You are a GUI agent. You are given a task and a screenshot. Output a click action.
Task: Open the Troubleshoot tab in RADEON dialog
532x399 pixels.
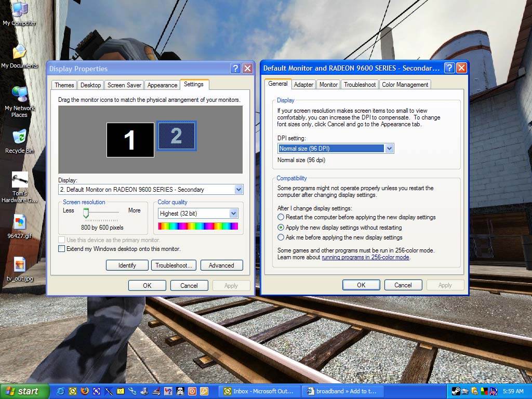(x=360, y=85)
